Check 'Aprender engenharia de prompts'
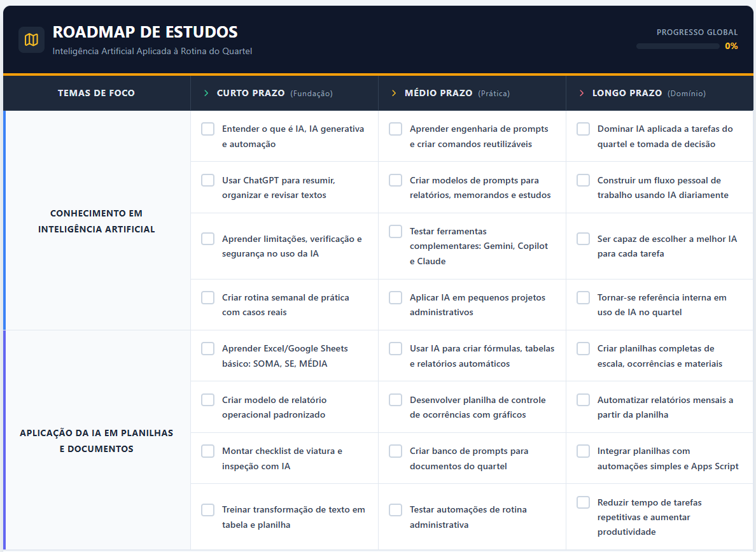This screenshot has width=756, height=552. [x=395, y=129]
